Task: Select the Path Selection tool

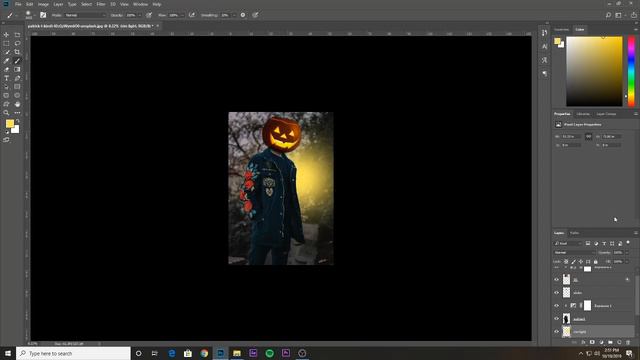Action: pyautogui.click(x=6, y=87)
